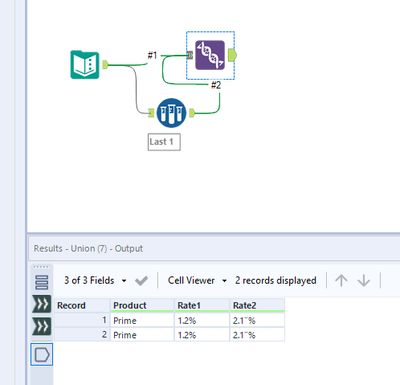This screenshot has height=385, width=400.
Task: Click the Product column header
Action: coord(142,305)
